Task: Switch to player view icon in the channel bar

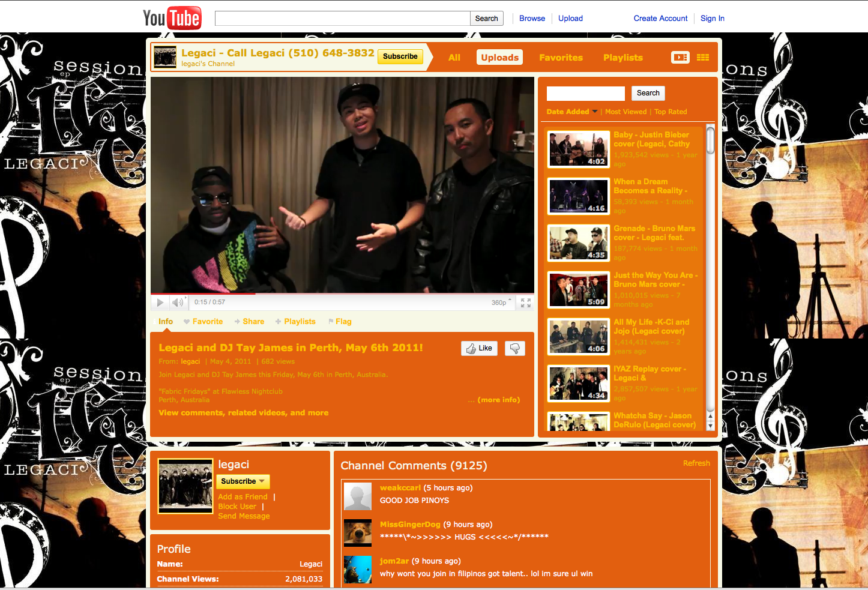Action: 680,58
